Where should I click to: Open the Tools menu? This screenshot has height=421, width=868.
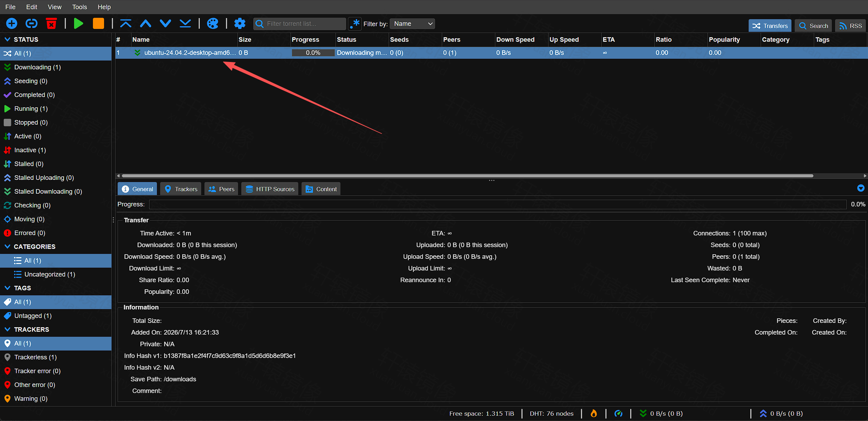click(79, 7)
